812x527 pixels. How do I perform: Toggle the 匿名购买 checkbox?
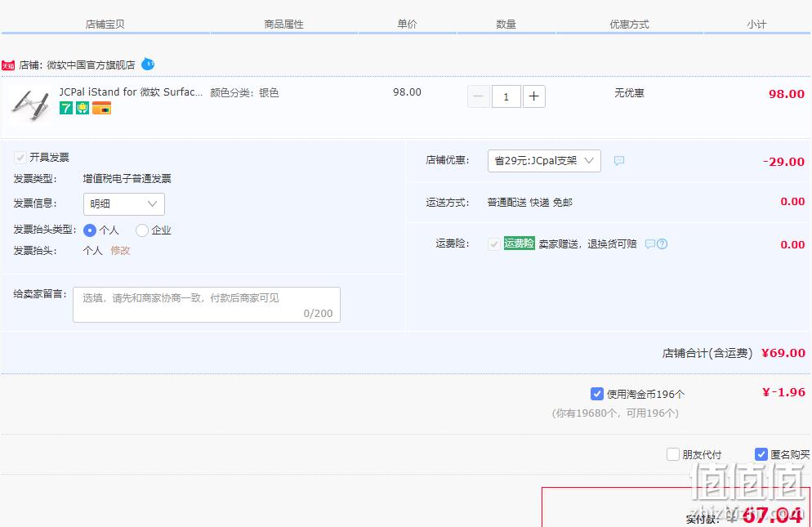point(761,454)
